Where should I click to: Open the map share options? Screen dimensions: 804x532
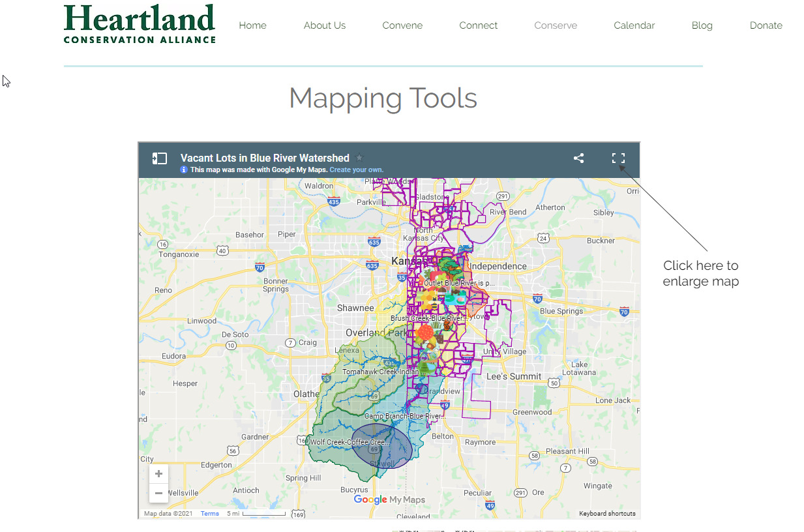coord(578,158)
